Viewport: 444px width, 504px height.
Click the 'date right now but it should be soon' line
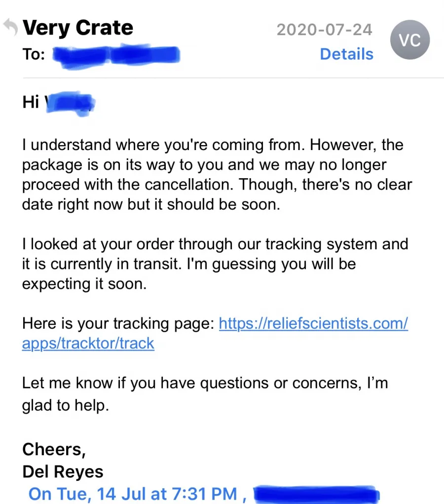(151, 204)
